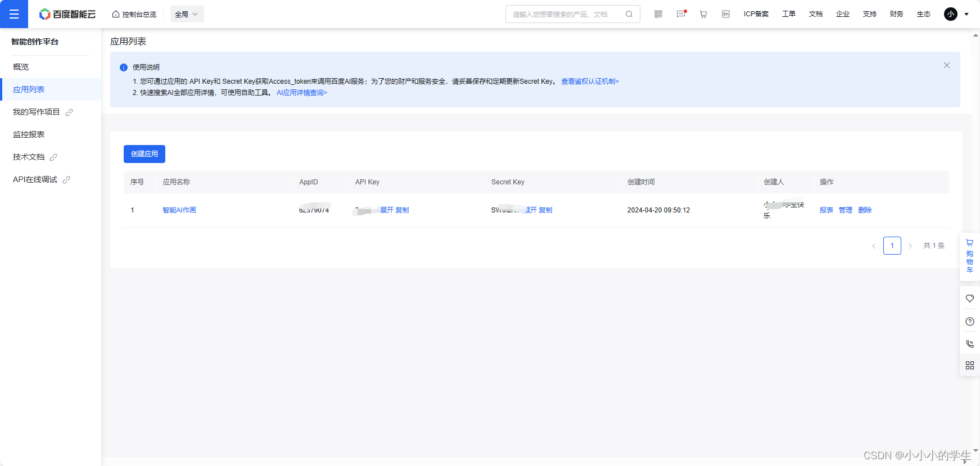Click the Secret Key column header

(508, 182)
